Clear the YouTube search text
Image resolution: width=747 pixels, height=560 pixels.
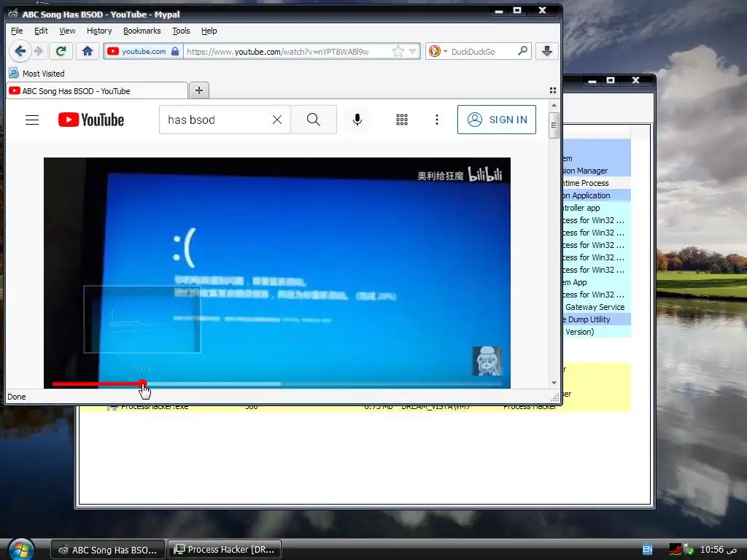pyautogui.click(x=276, y=120)
